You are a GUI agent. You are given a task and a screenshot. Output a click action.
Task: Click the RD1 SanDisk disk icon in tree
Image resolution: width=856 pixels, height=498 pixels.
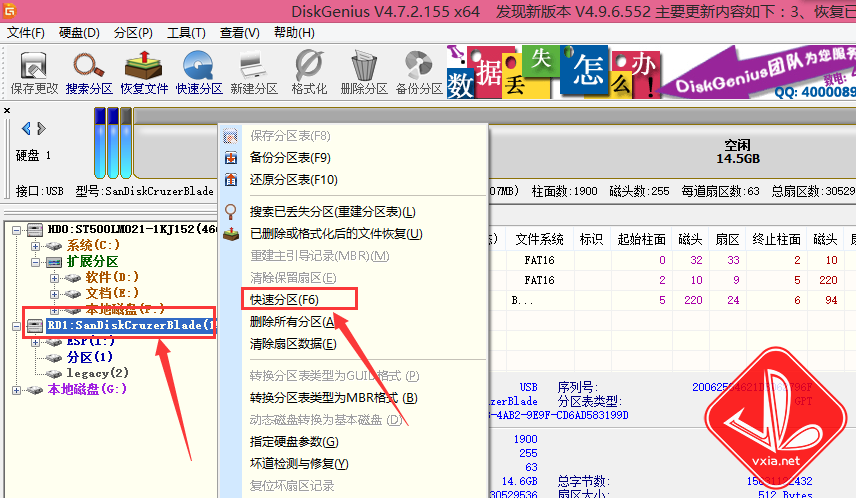[x=35, y=326]
